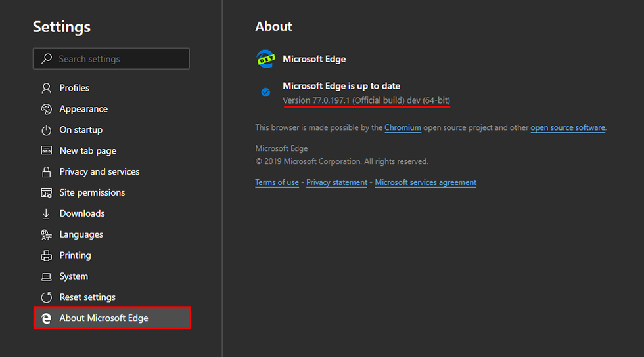This screenshot has height=357, width=644.
Task: Open Microsoft services agreement link
Action: point(426,182)
